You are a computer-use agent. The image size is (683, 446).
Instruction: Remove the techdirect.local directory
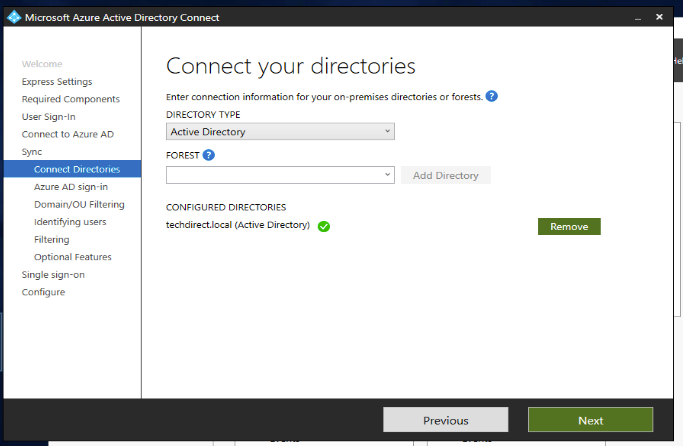tap(569, 226)
